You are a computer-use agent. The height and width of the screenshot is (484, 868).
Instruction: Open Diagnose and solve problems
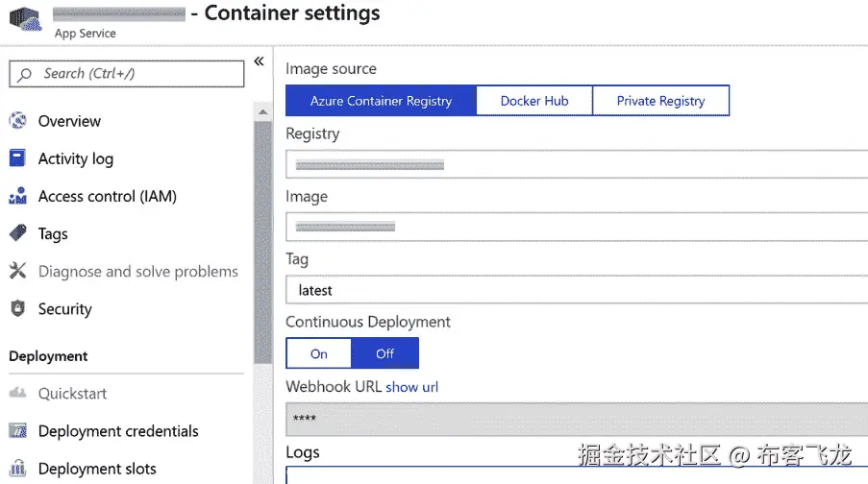[137, 272]
